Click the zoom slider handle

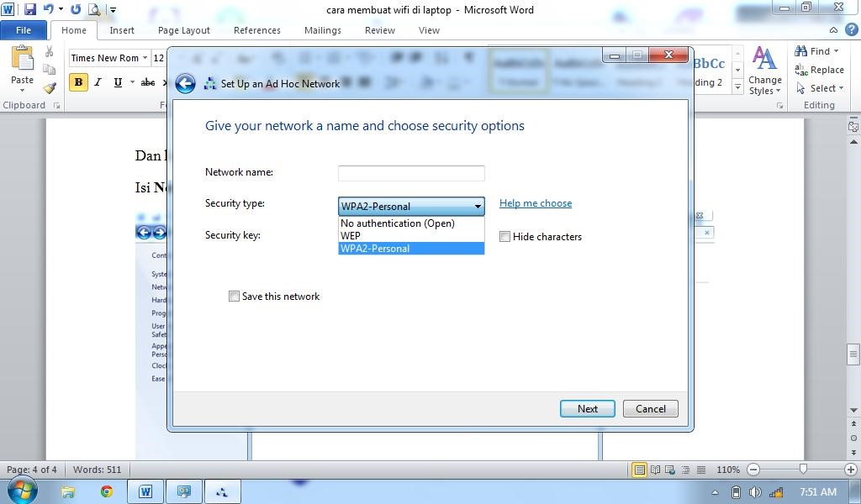[803, 469]
